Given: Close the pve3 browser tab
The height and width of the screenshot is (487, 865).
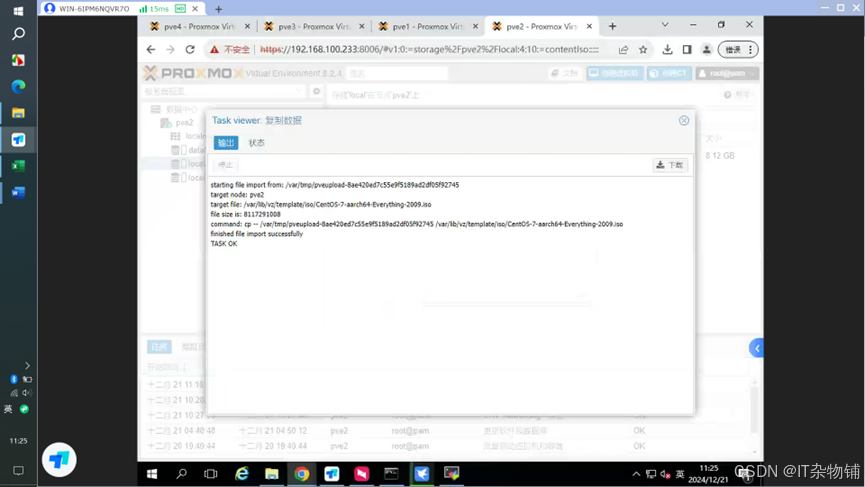Looking at the screenshot, I should coord(361,26).
